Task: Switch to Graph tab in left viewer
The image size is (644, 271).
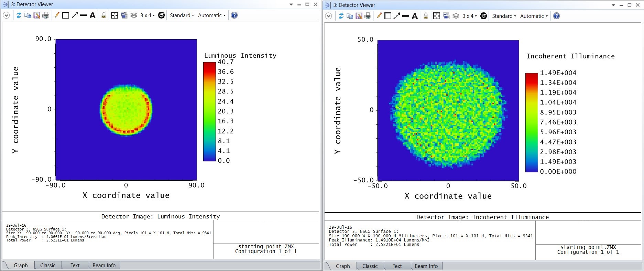Action: pos(21,266)
